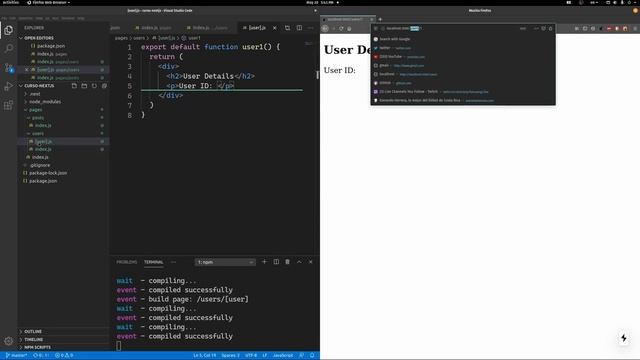Viewport: 640px width, 360px height.
Task: Collapse the posts folder
Action: [38, 118]
